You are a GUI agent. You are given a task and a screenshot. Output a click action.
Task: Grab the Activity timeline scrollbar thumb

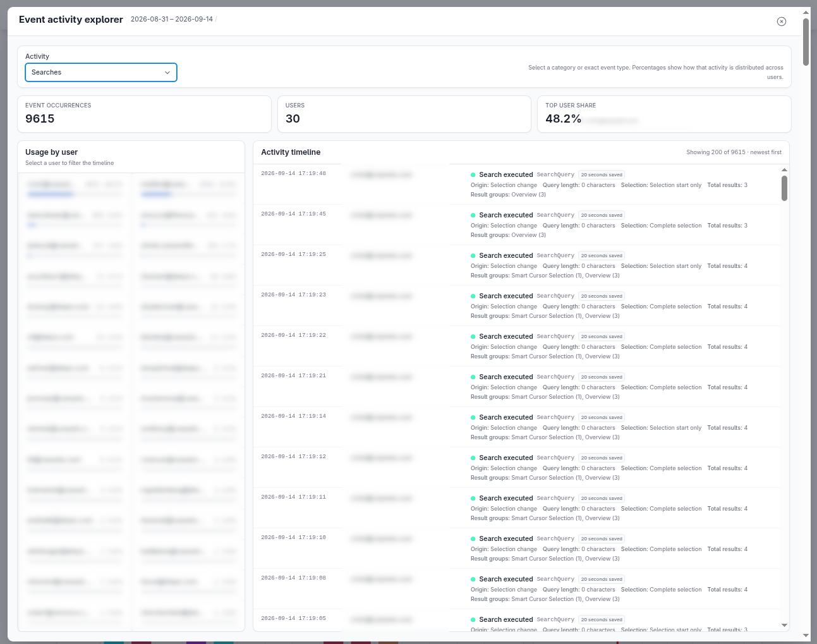[x=784, y=188]
